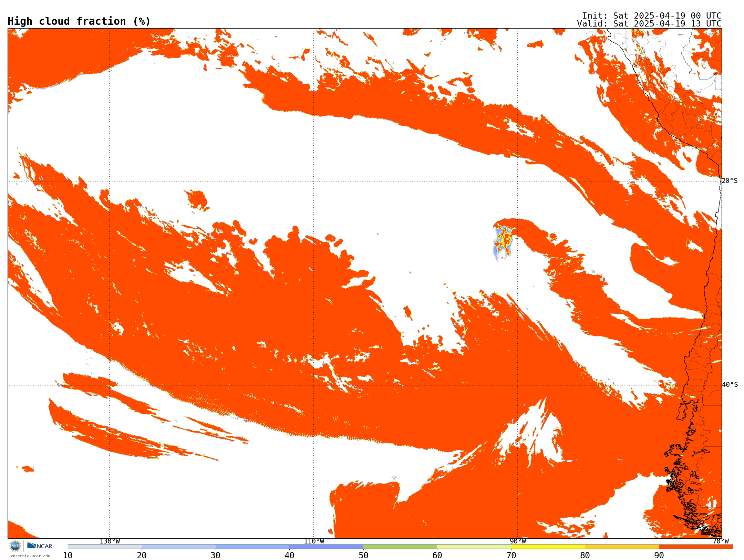744x560 pixels.
Task: Click the 'Init: Sat 2025-04-19 00 UTC' text
Action: point(652,16)
